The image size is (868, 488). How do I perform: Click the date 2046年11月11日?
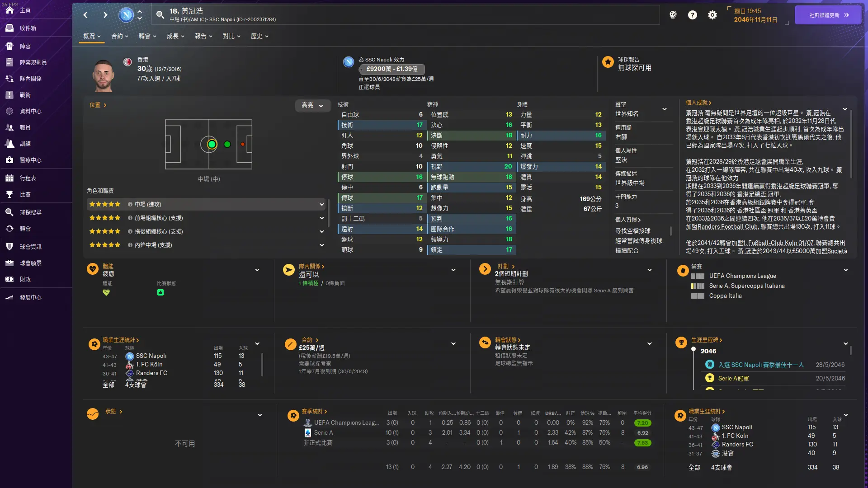point(755,20)
